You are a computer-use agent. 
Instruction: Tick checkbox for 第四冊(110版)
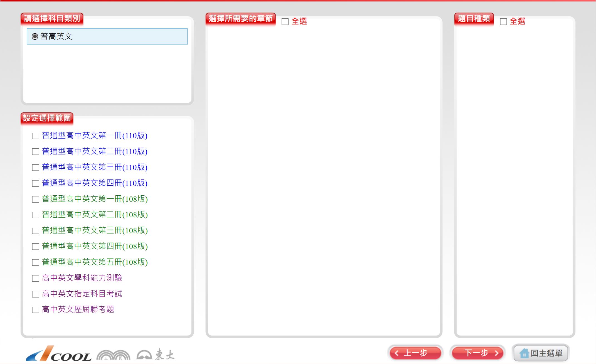tap(36, 183)
